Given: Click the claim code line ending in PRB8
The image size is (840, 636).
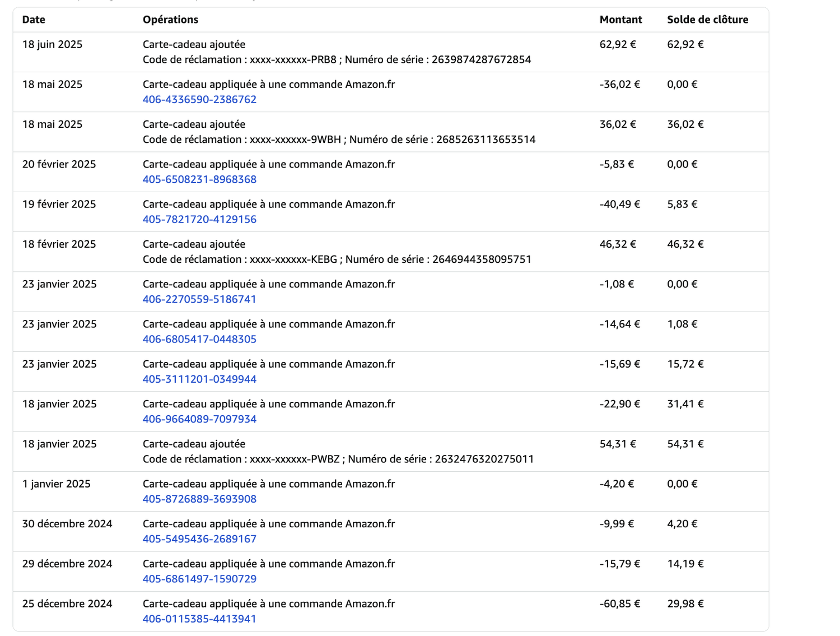Looking at the screenshot, I should (x=240, y=60).
